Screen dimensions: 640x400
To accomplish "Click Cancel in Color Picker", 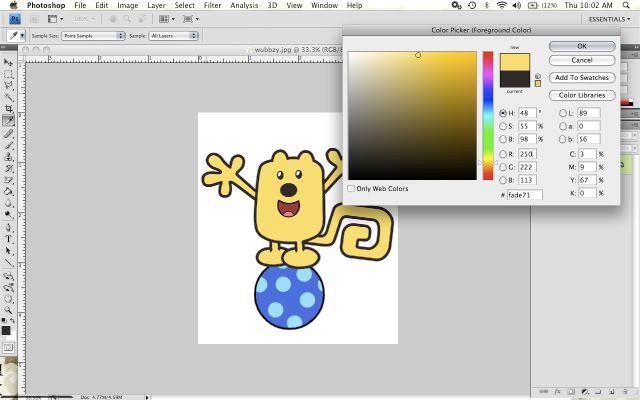I will 582,60.
